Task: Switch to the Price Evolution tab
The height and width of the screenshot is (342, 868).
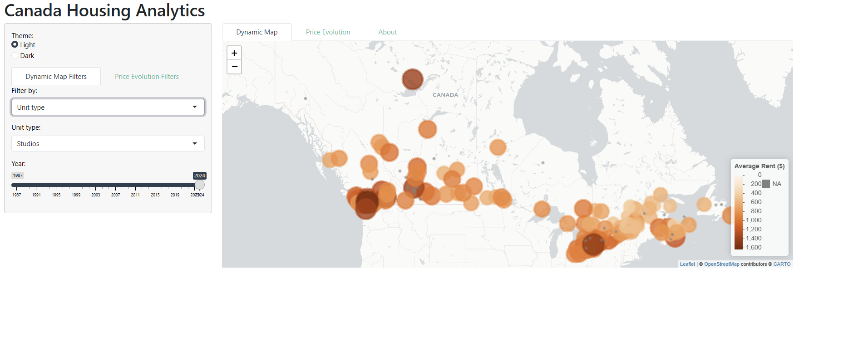Action: pyautogui.click(x=328, y=32)
